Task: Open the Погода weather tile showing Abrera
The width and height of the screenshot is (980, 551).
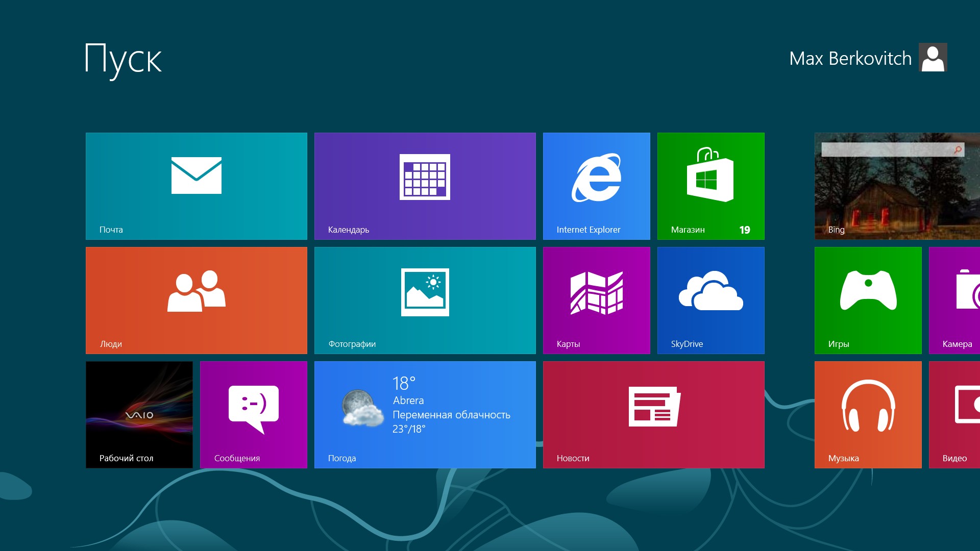Action: 425,415
